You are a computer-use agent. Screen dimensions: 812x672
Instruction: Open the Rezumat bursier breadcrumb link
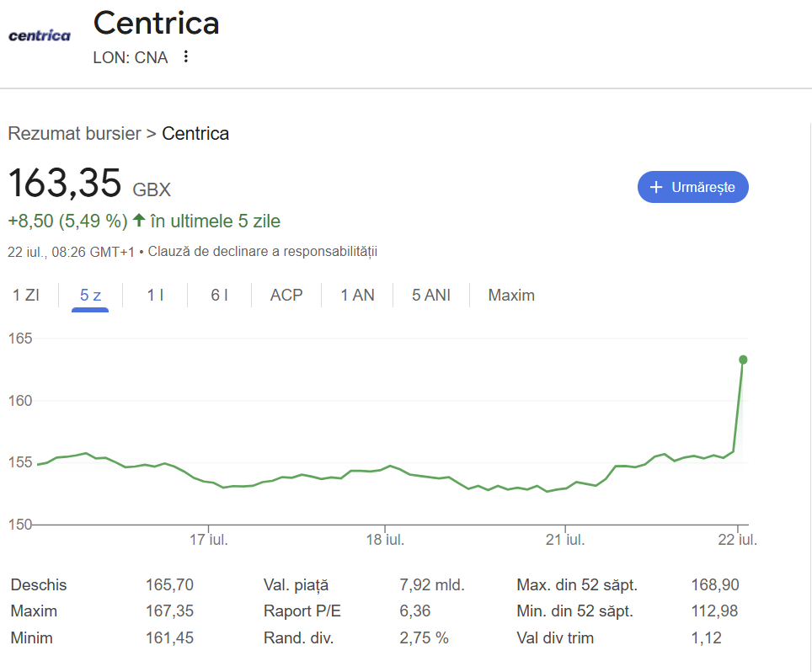pos(75,134)
